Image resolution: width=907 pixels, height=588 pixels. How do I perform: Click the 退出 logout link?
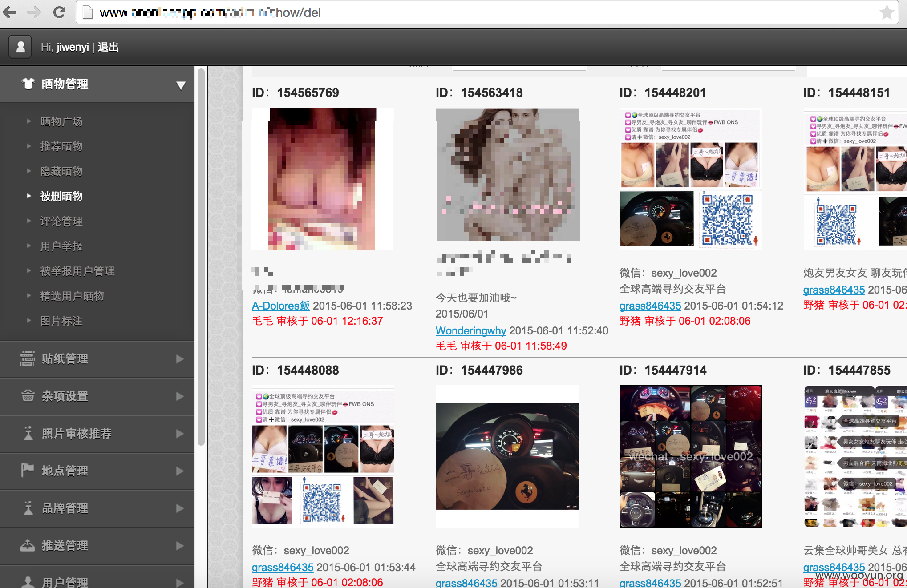[x=108, y=47]
